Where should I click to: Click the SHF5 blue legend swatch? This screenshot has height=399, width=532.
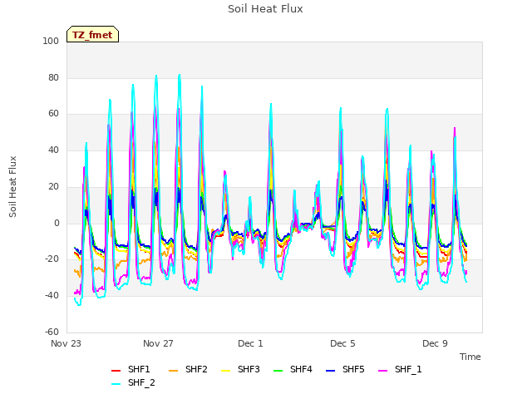point(331,371)
